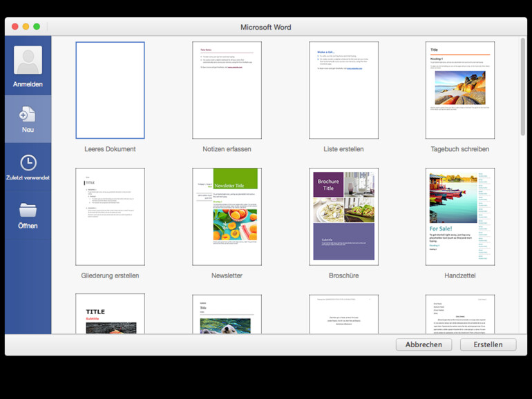Click the yellow minimize window button

tap(26, 27)
